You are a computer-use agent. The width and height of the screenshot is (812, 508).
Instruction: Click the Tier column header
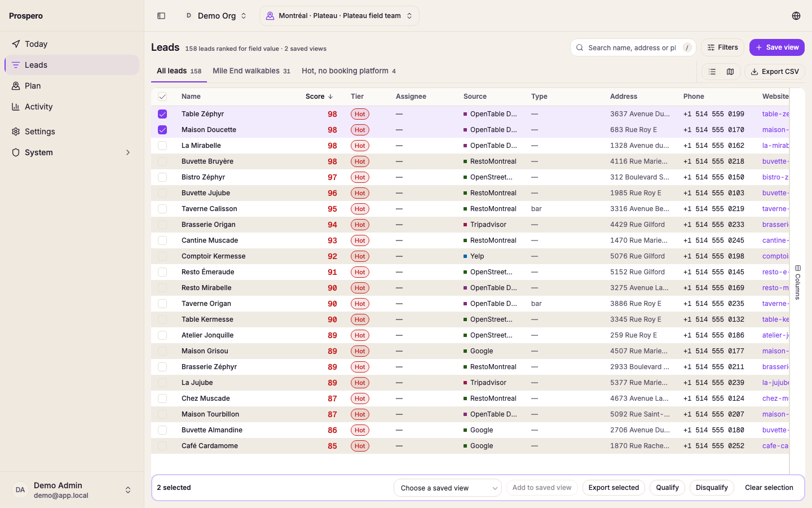(358, 97)
